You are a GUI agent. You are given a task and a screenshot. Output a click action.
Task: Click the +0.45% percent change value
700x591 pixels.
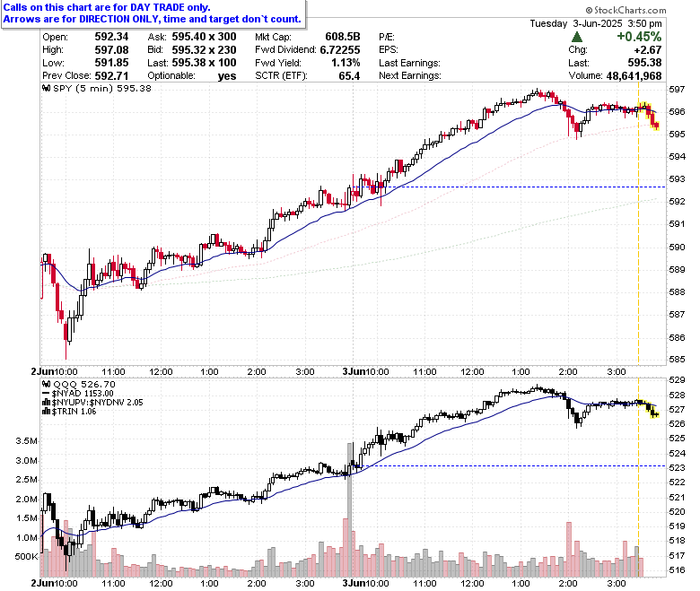coord(639,37)
